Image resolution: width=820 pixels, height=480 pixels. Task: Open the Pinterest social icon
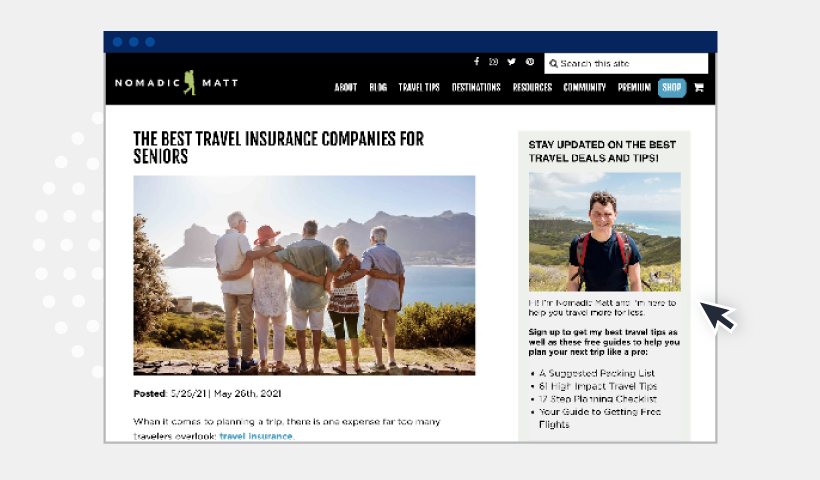pyautogui.click(x=530, y=62)
